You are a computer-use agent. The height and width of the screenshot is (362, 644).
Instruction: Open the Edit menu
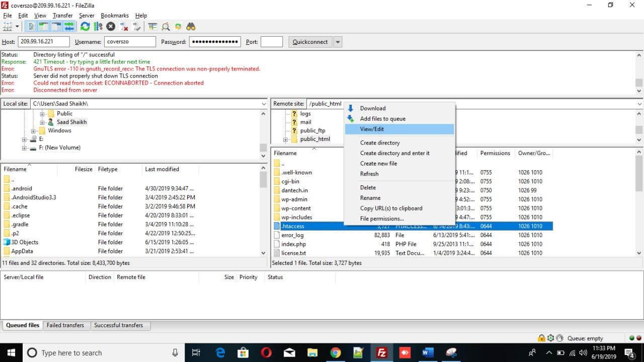[23, 16]
